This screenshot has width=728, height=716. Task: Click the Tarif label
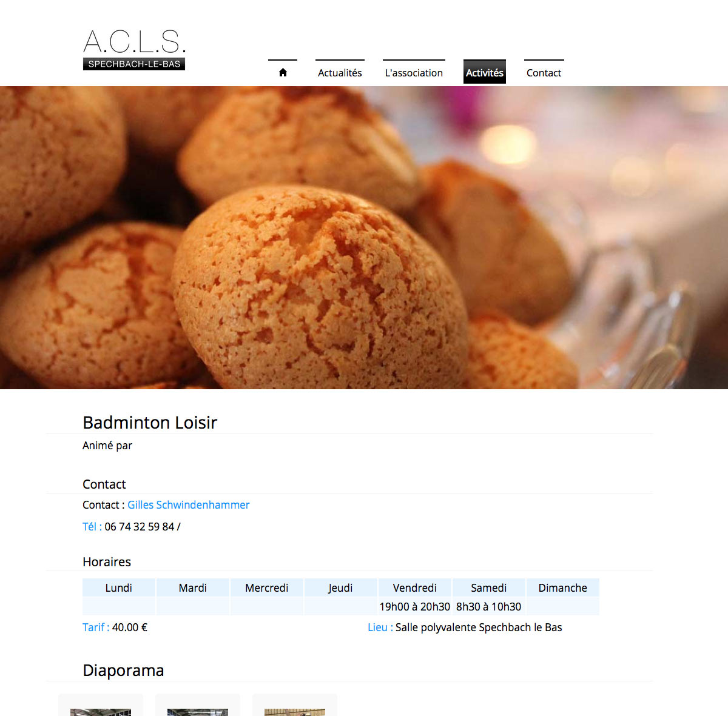pyautogui.click(x=96, y=627)
